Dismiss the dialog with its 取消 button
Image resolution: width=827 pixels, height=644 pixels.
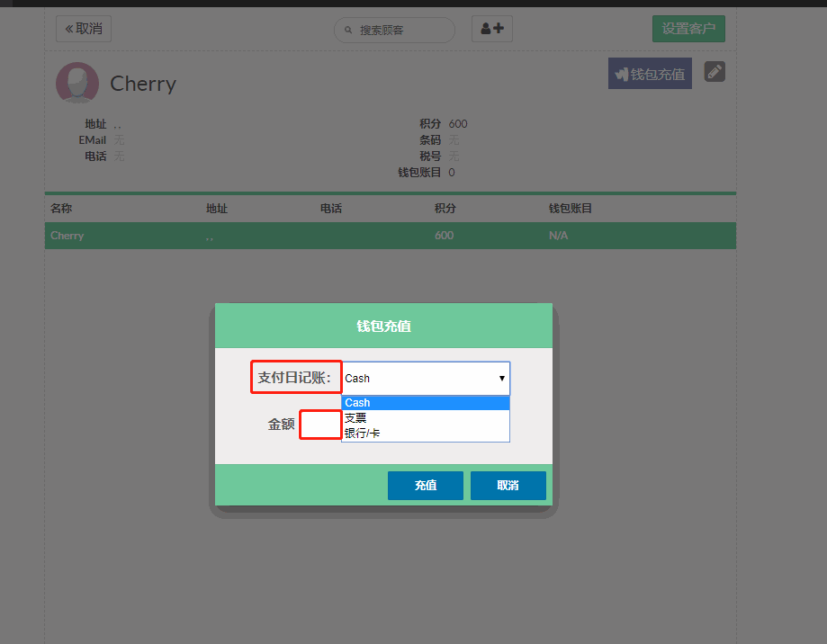click(x=508, y=486)
